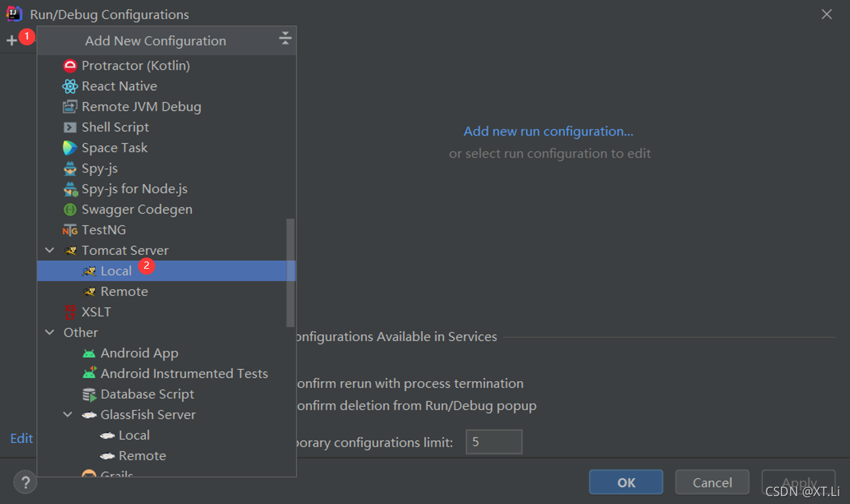Select the React Native atom icon
The width and height of the screenshot is (850, 504).
point(70,86)
